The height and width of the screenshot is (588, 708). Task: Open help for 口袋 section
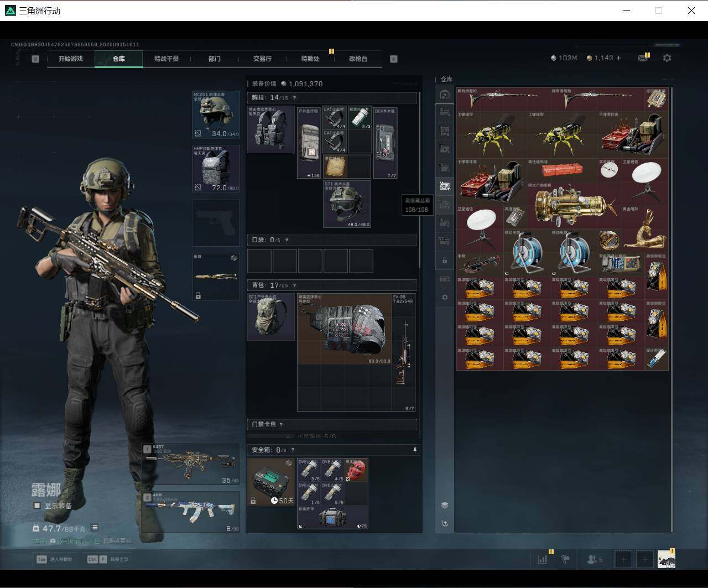[286, 240]
